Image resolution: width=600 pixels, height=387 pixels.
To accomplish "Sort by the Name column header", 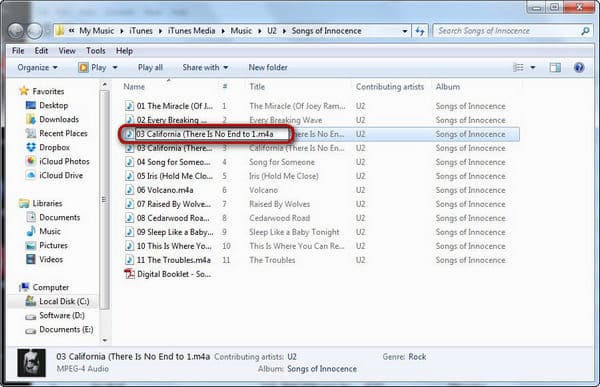I will (134, 87).
